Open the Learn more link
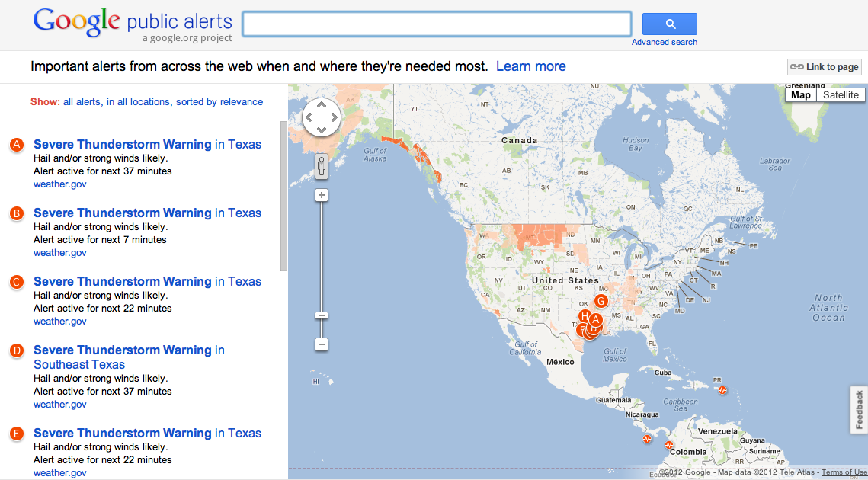Image resolution: width=868 pixels, height=480 pixels. click(530, 66)
